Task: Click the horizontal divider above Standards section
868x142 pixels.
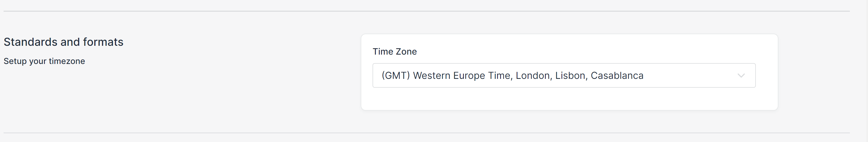Action: coord(426,11)
